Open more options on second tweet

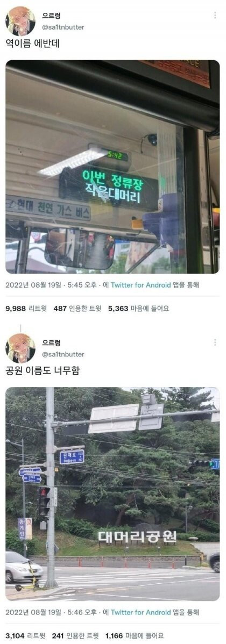215,342
